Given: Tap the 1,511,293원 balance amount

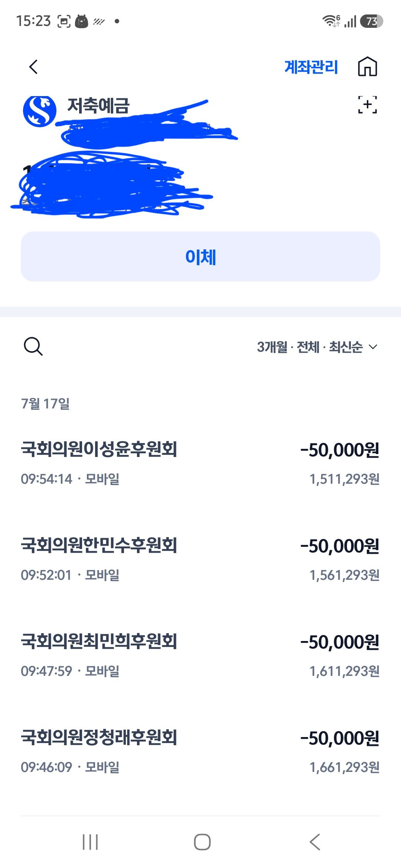Looking at the screenshot, I should pos(345,479).
